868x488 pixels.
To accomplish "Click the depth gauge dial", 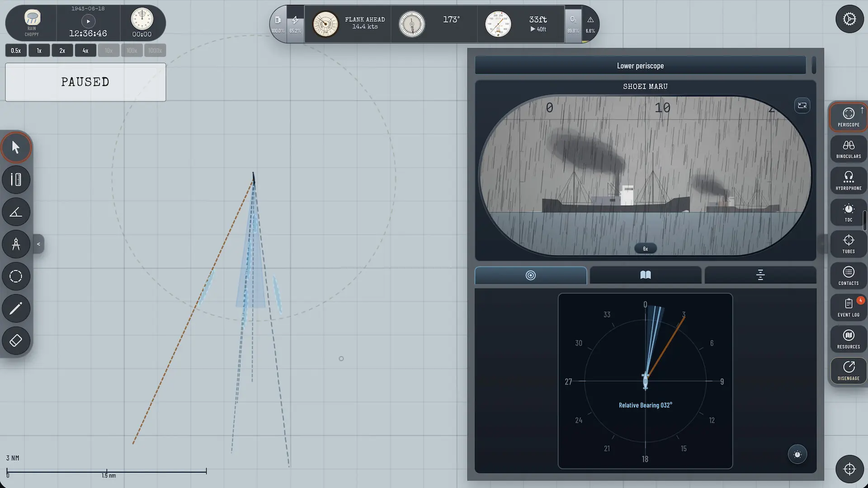I will (x=498, y=24).
